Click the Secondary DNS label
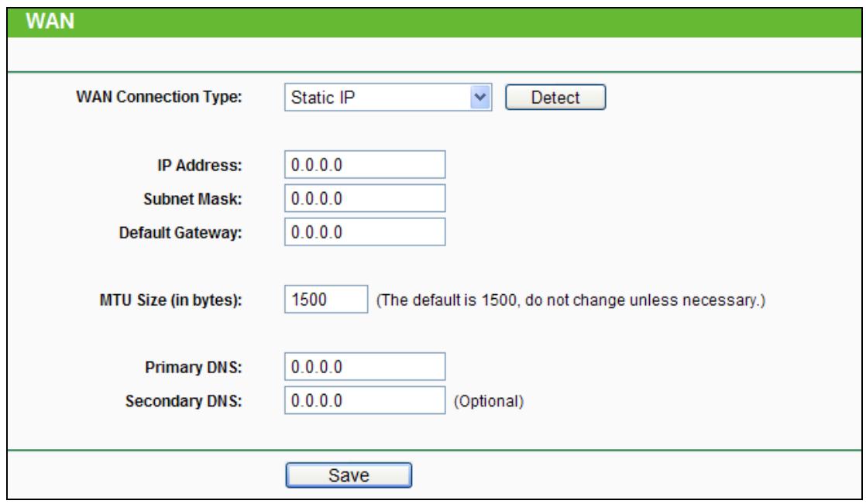 [x=184, y=401]
